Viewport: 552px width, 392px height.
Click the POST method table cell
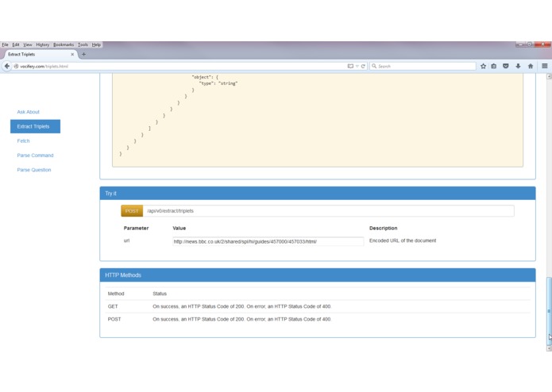click(114, 319)
